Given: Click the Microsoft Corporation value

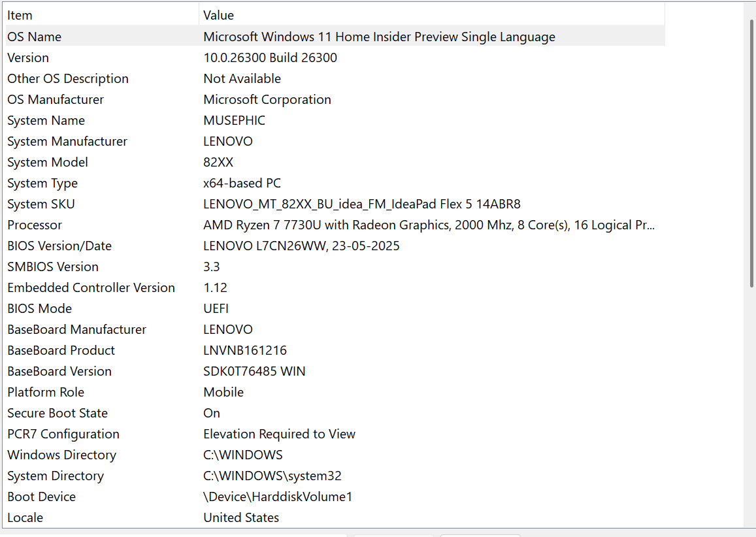Looking at the screenshot, I should pos(267,99).
